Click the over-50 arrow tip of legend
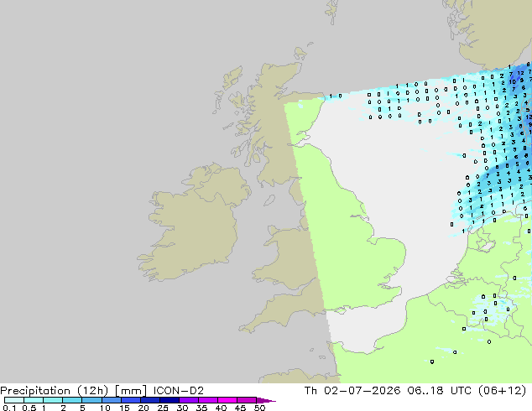This screenshot has width=532, height=411. pyautogui.click(x=266, y=400)
